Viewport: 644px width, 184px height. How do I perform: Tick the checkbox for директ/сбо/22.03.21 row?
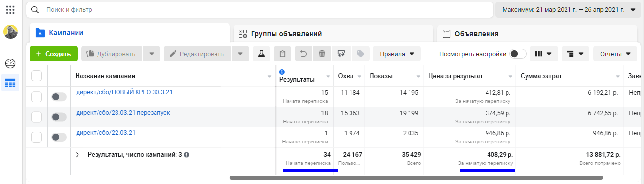(x=37, y=137)
